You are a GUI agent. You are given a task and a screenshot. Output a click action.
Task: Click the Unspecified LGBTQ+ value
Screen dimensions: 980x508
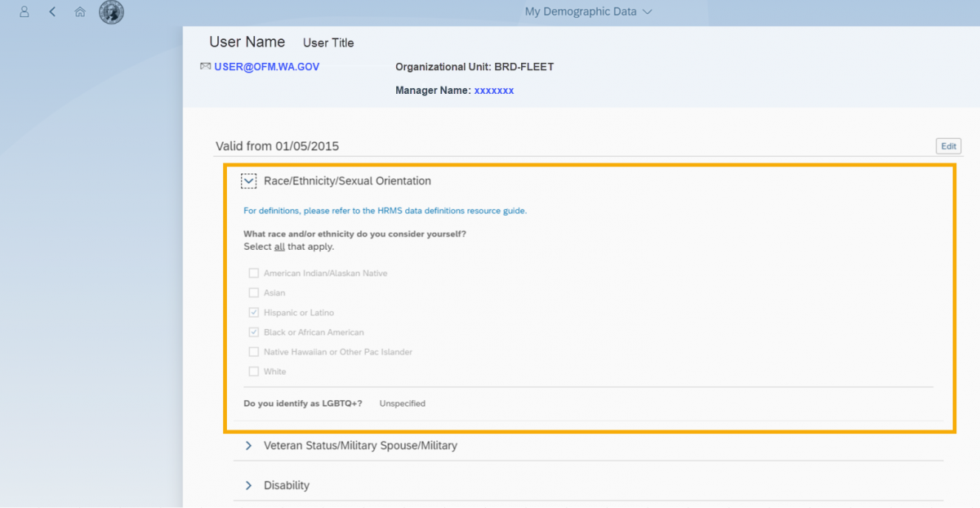tap(402, 403)
